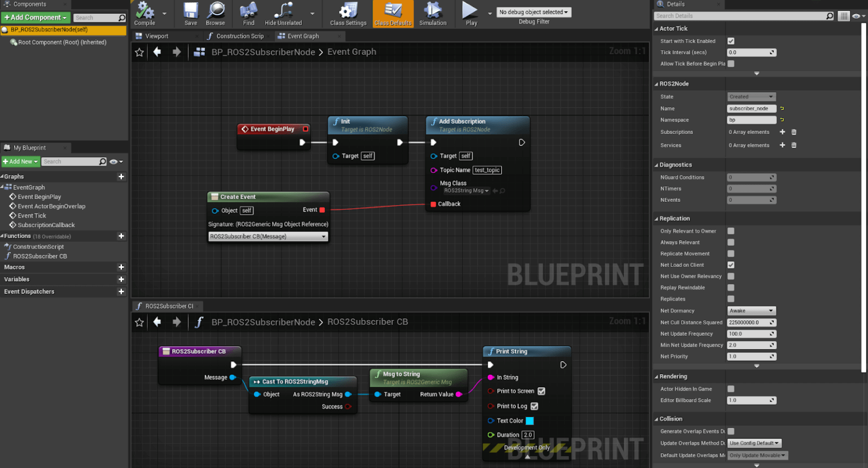Select Hide Unrelated in the toolbar
Screen dimensions: 868x468
pos(283,12)
